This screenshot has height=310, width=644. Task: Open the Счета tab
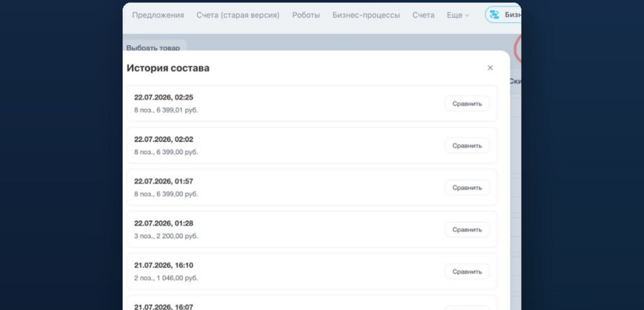pyautogui.click(x=424, y=15)
